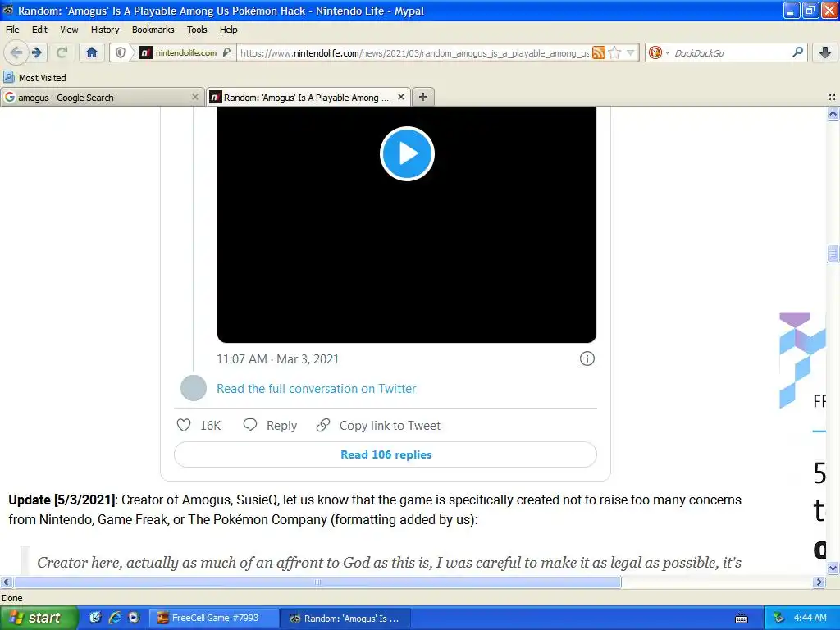This screenshot has width=840, height=630.
Task: Click the blue geometric sidebar ad graphic
Action: [x=801, y=360]
